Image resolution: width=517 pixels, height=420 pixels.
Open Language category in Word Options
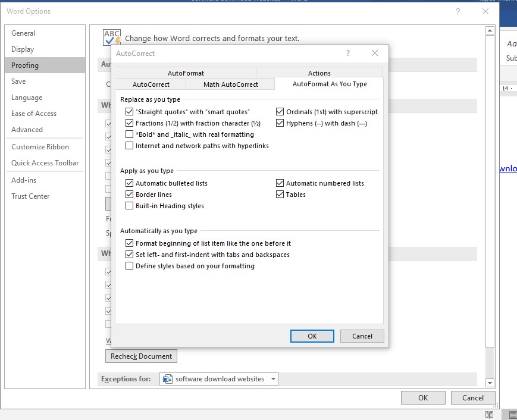(45, 98)
